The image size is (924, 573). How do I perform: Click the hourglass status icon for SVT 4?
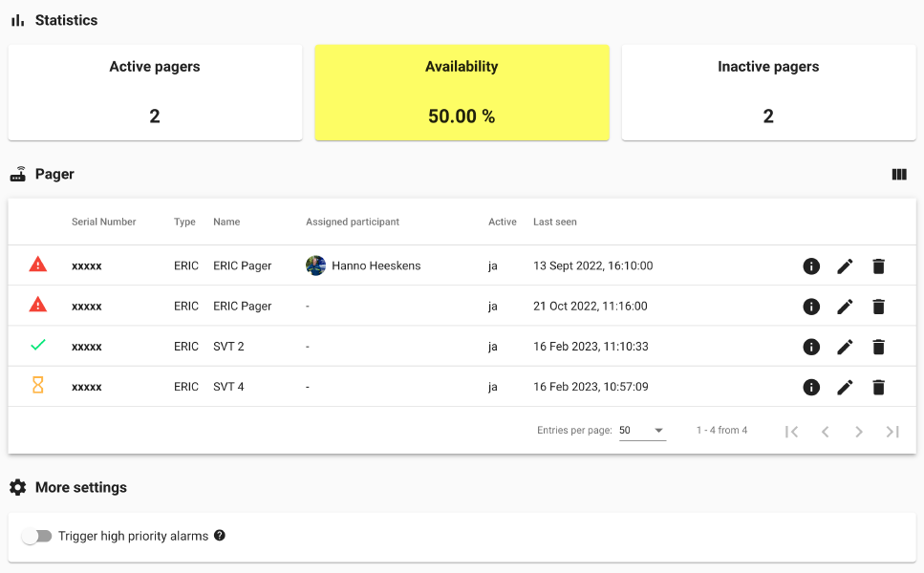pos(38,386)
